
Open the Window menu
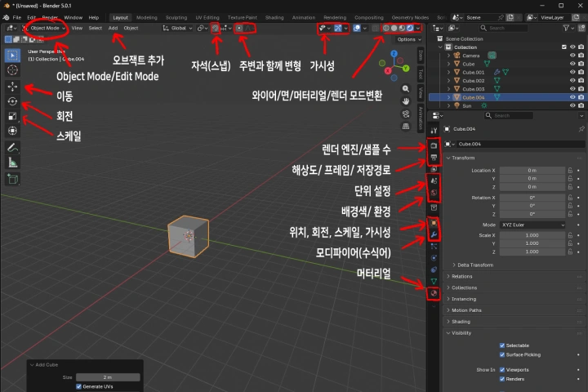(73, 18)
